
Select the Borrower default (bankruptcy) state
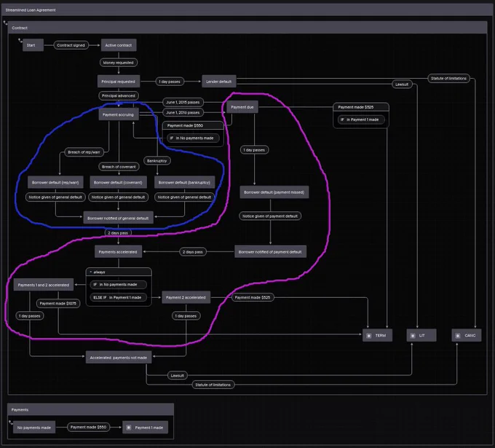pyautogui.click(x=184, y=182)
